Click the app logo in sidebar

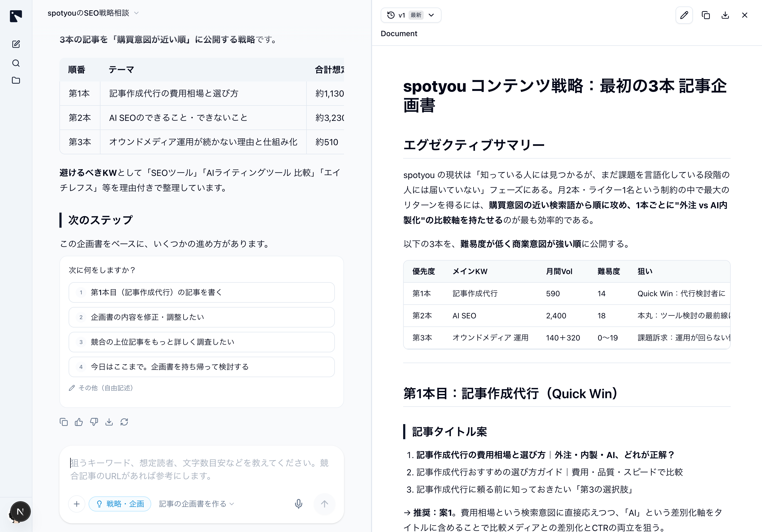pos(16,16)
